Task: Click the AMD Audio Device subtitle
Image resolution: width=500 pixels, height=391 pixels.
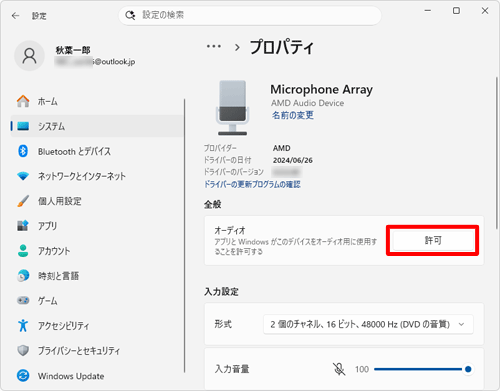Action: (x=307, y=103)
